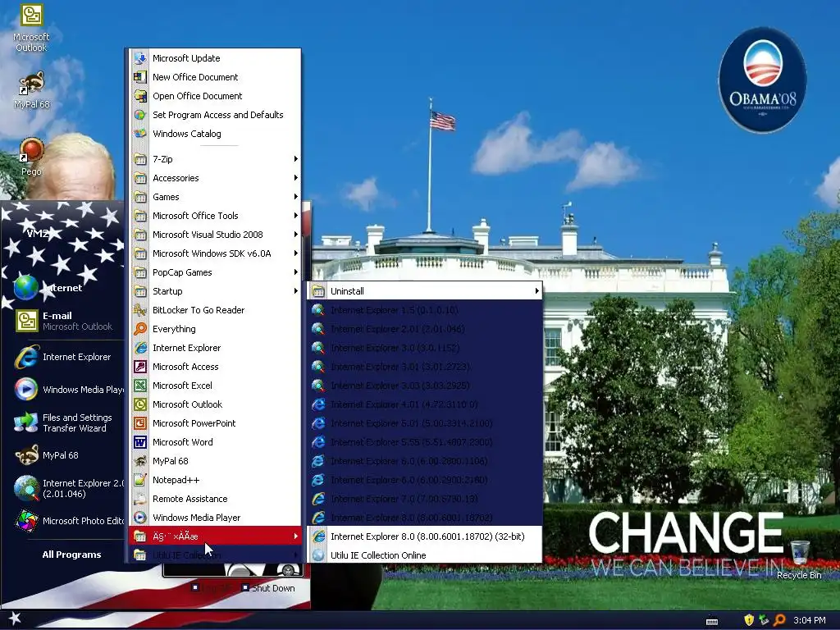The width and height of the screenshot is (840, 630).
Task: Click Internet Explorer icon in programs list
Action: click(139, 348)
